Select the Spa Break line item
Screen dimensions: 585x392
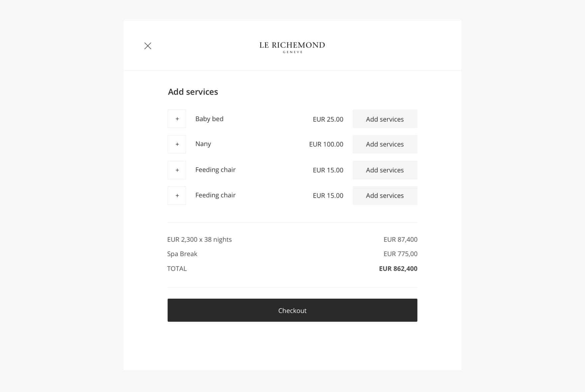pyautogui.click(x=182, y=254)
